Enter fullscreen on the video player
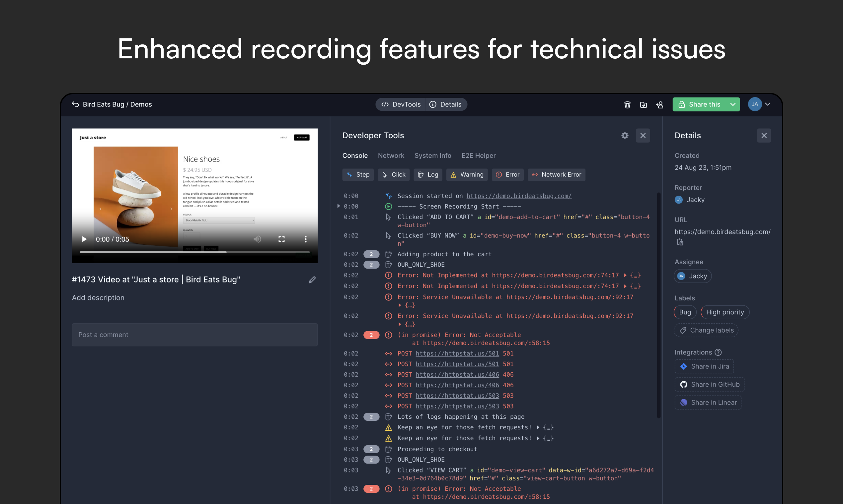This screenshot has width=843, height=504. 281,239
